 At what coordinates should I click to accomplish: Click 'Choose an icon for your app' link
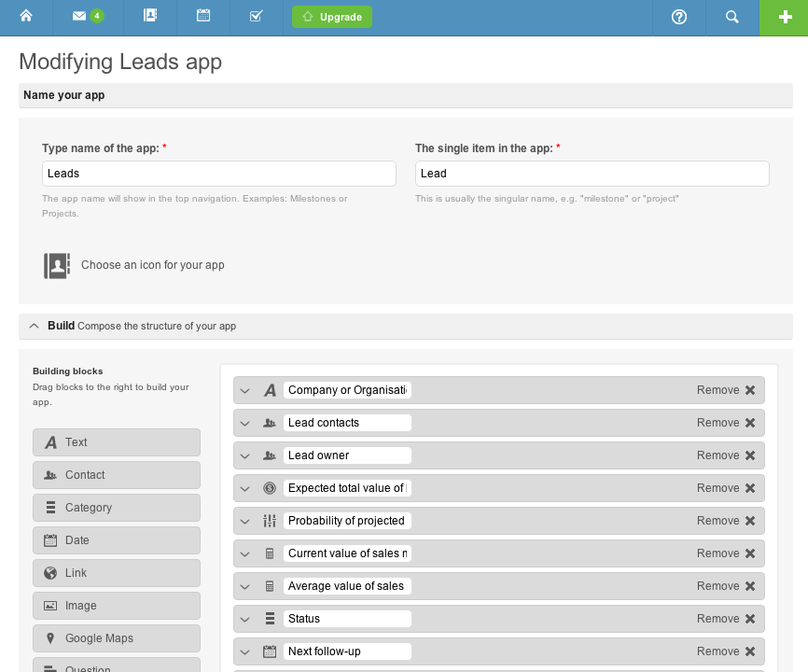tap(152, 265)
